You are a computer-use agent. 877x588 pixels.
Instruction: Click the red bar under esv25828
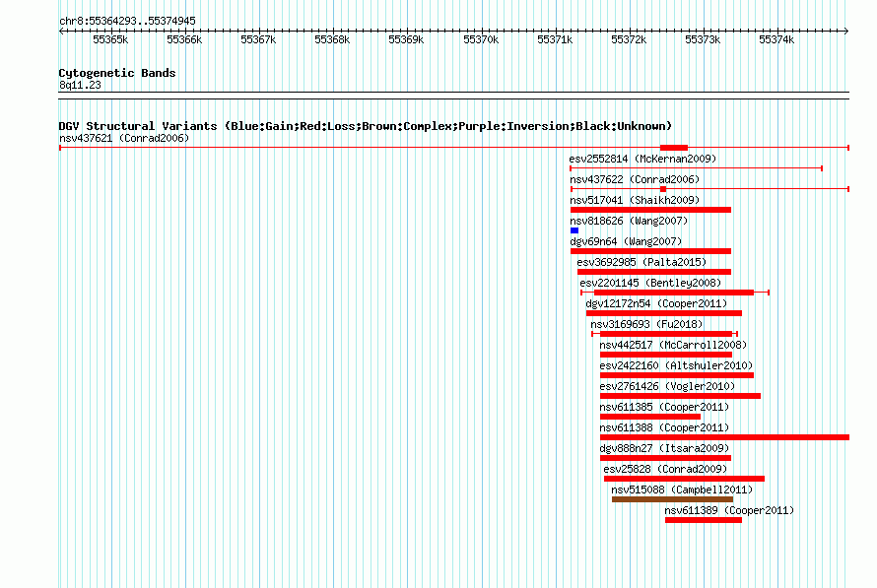pyautogui.click(x=685, y=479)
